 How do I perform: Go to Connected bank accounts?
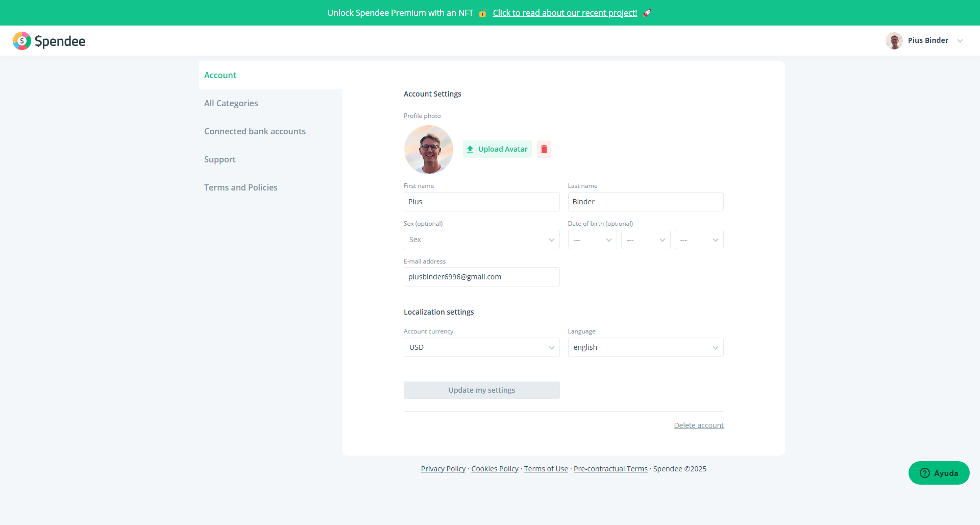255,131
